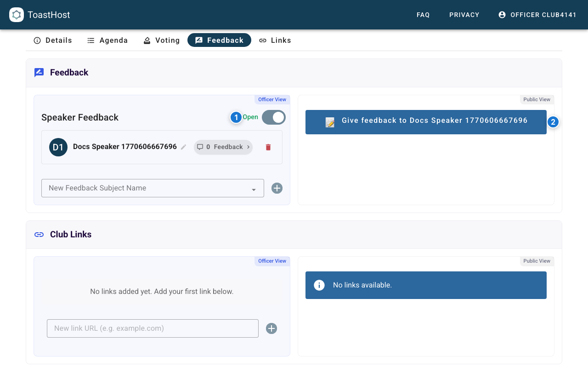Image resolution: width=588 pixels, height=368 pixels.
Task: Click the Officer Club4141 account icon
Action: (502, 15)
